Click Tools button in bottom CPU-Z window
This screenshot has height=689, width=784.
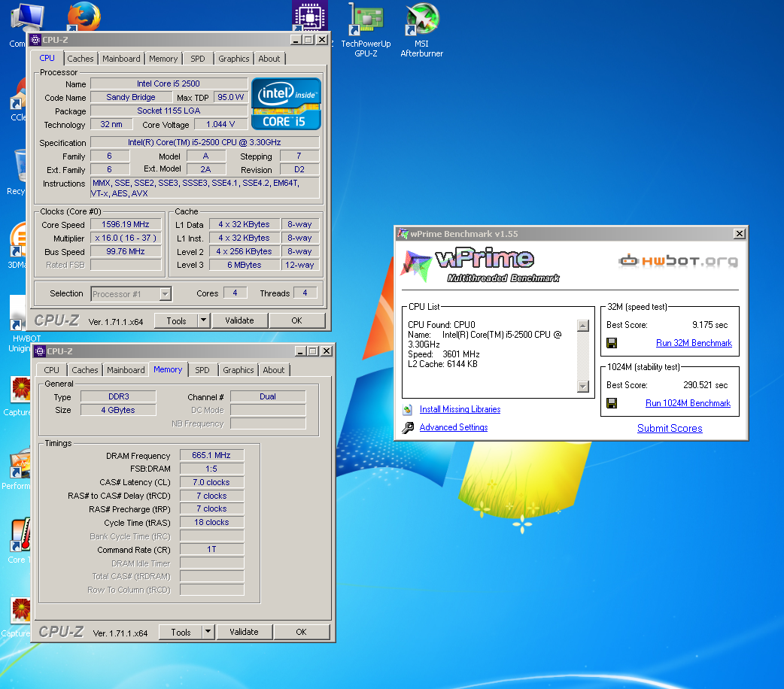point(181,632)
